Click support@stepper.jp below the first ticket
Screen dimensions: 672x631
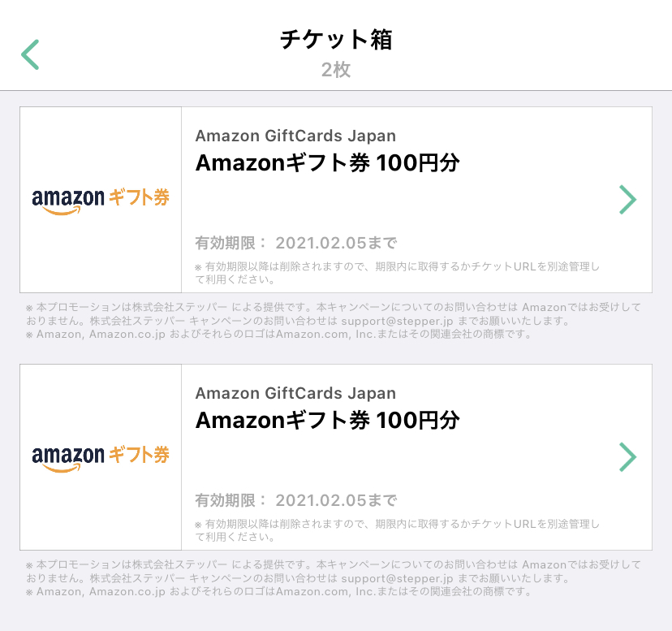click(x=390, y=321)
